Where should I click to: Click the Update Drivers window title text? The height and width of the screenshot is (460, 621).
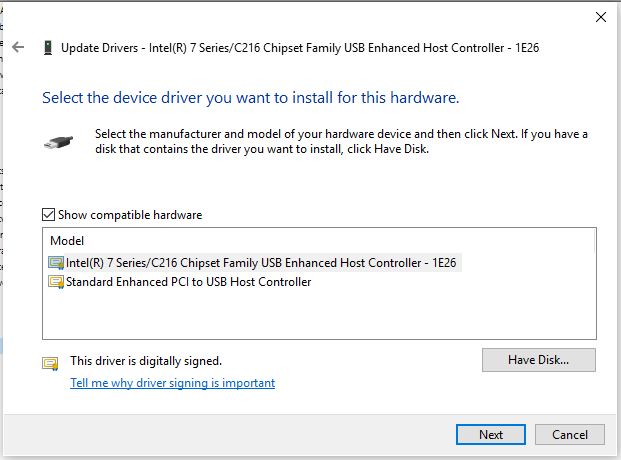300,48
